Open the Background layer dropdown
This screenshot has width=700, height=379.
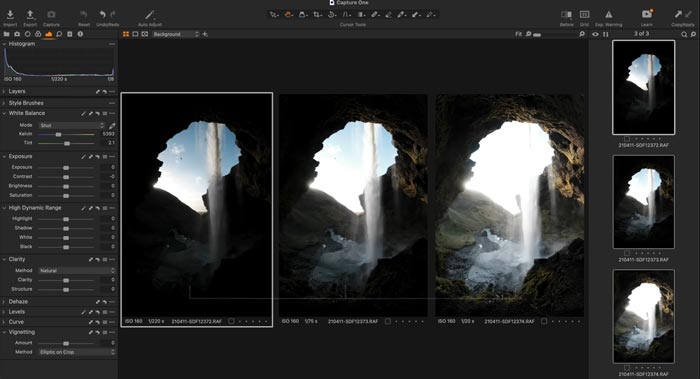(175, 34)
